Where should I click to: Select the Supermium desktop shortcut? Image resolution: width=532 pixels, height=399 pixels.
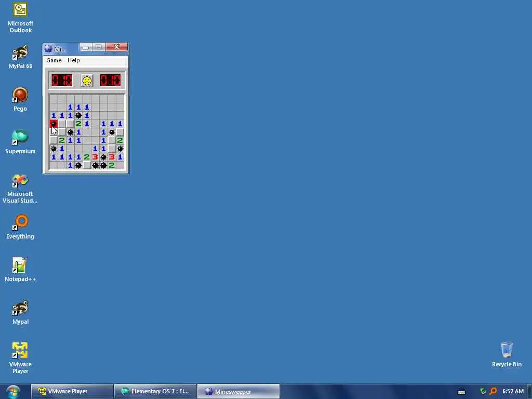pos(20,142)
